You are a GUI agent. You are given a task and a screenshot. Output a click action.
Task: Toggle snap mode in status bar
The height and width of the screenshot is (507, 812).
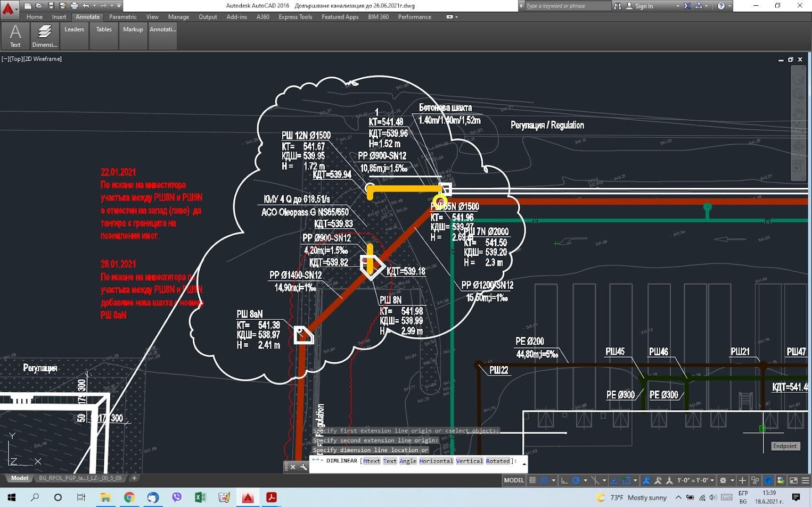coord(544,480)
